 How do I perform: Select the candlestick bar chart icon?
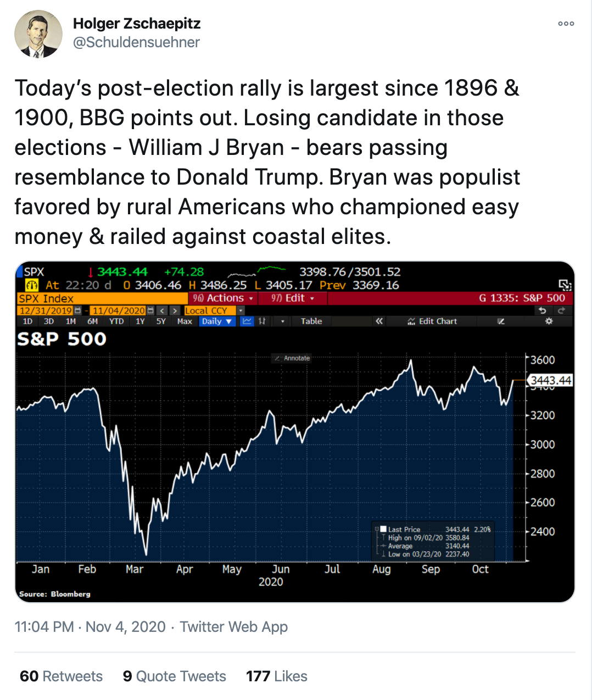tap(263, 321)
